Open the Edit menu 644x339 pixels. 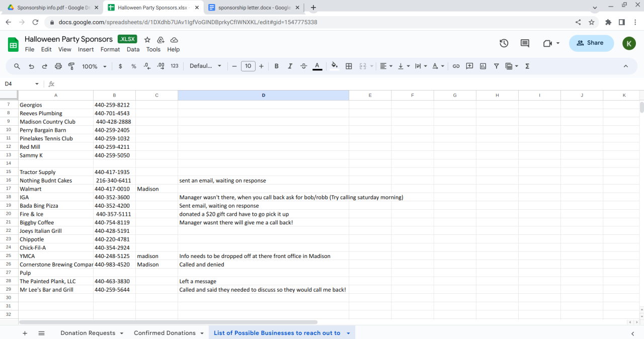pos(46,49)
